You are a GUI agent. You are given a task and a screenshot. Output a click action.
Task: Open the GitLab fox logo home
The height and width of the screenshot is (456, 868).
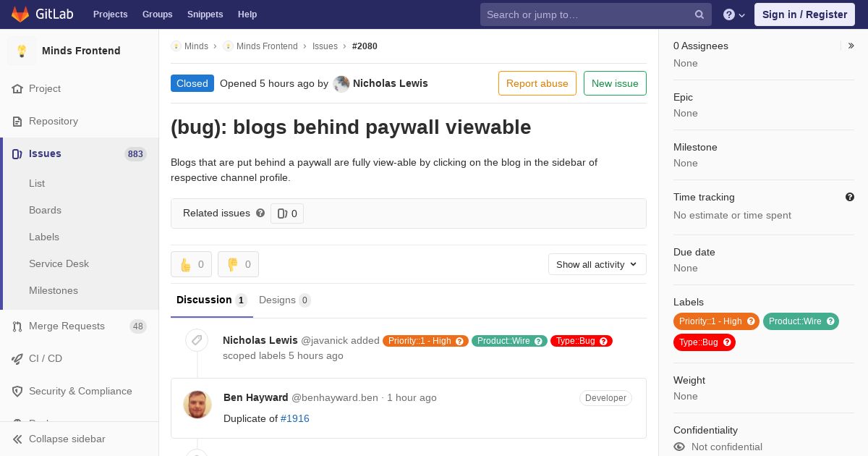click(x=20, y=14)
